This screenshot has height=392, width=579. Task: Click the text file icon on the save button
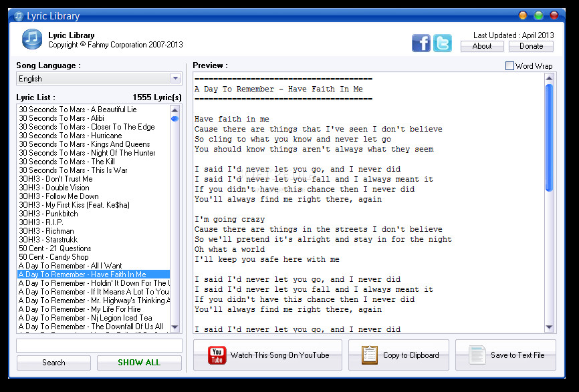pos(477,355)
